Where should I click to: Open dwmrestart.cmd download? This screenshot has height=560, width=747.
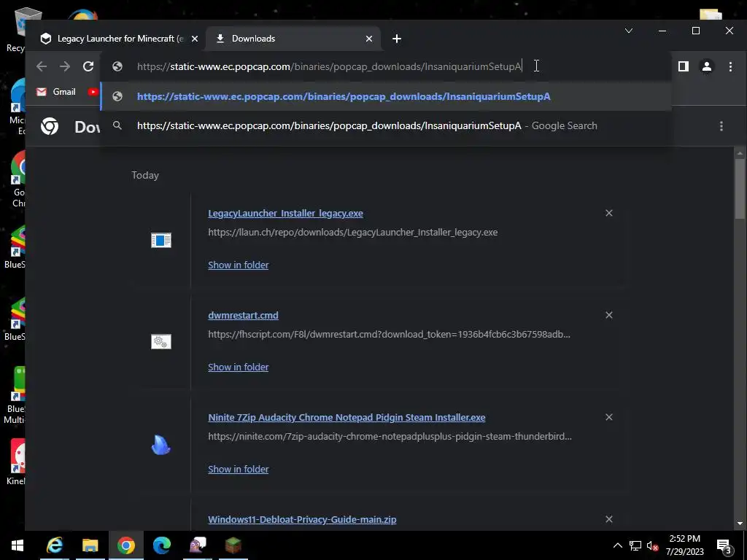coord(243,315)
